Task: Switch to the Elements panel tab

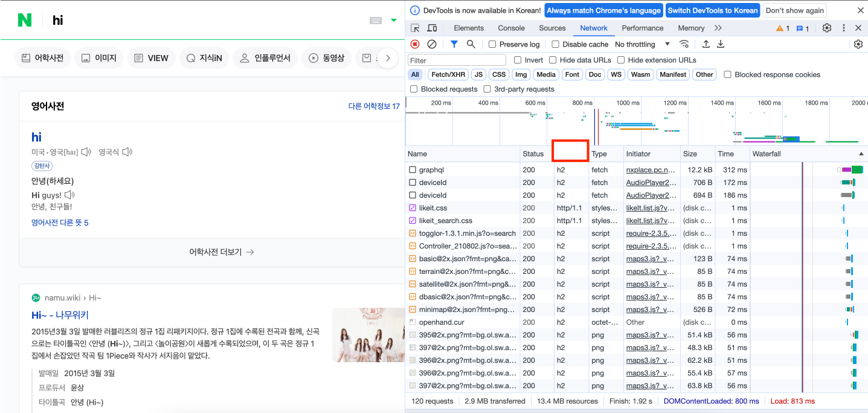Action: tap(469, 28)
